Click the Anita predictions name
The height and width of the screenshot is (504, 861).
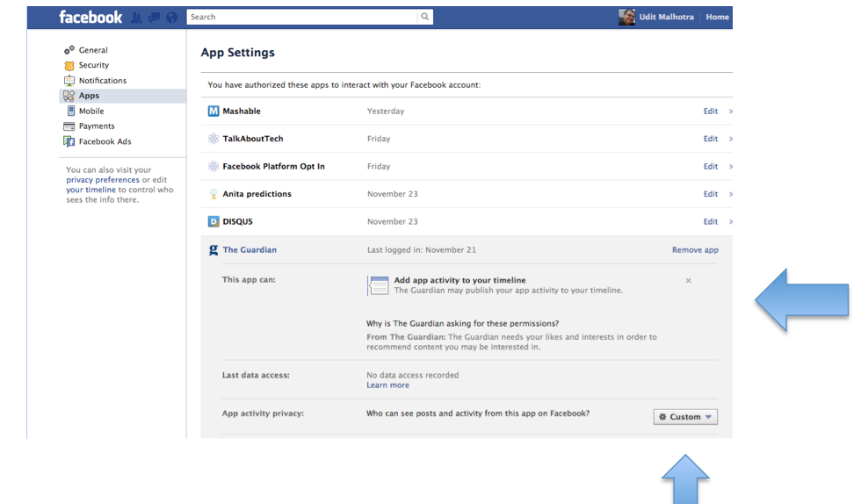click(x=257, y=194)
